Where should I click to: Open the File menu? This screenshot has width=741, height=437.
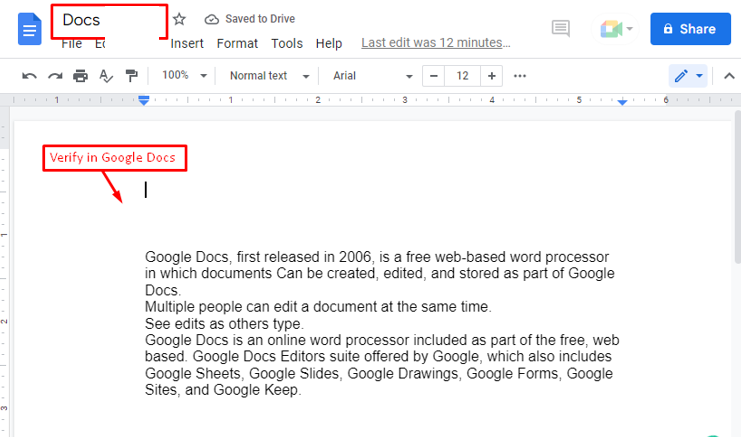[72, 44]
